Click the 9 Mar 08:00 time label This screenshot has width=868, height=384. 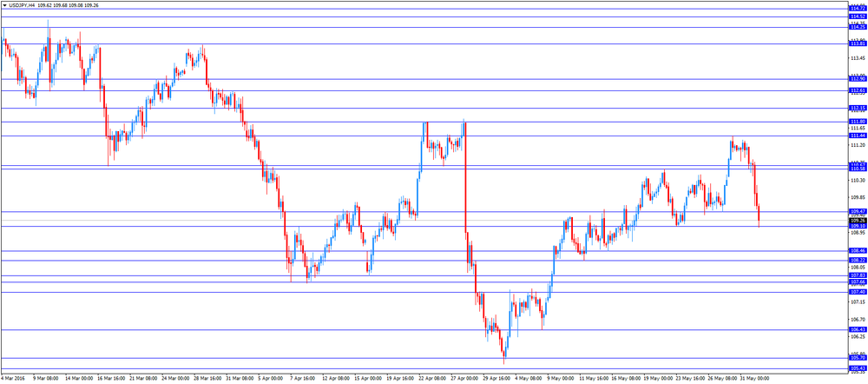click(x=46, y=379)
